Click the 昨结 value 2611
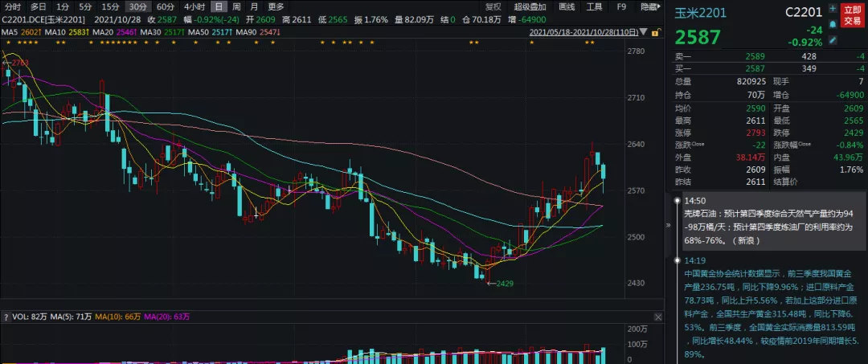 pos(755,182)
